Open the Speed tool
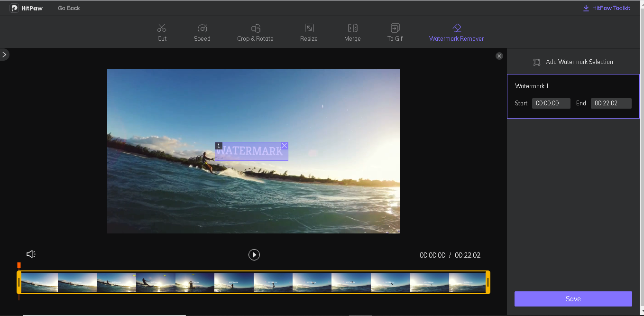This screenshot has height=316, width=644. pos(202,28)
